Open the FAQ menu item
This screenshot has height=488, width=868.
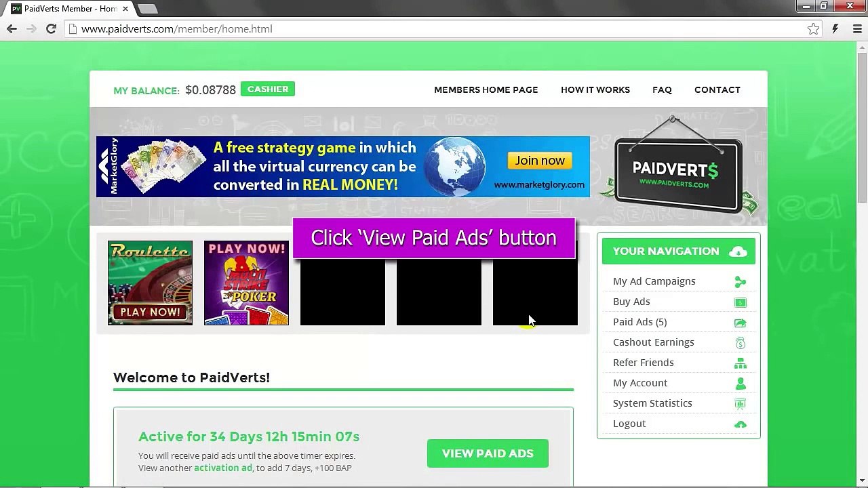[662, 89]
